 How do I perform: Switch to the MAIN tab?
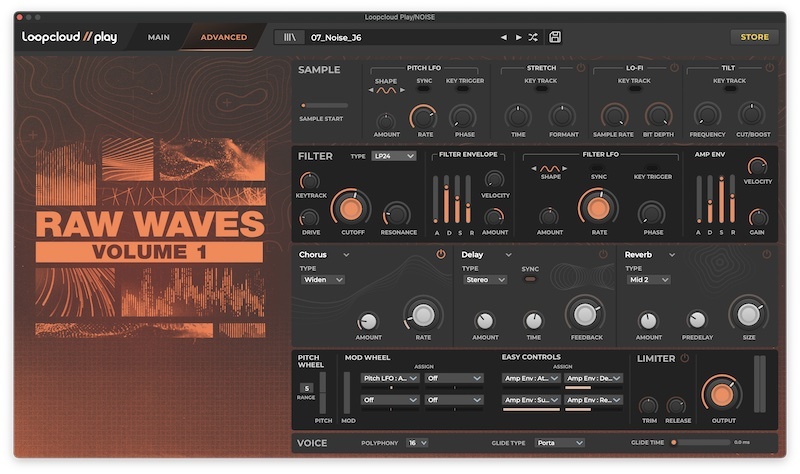158,37
